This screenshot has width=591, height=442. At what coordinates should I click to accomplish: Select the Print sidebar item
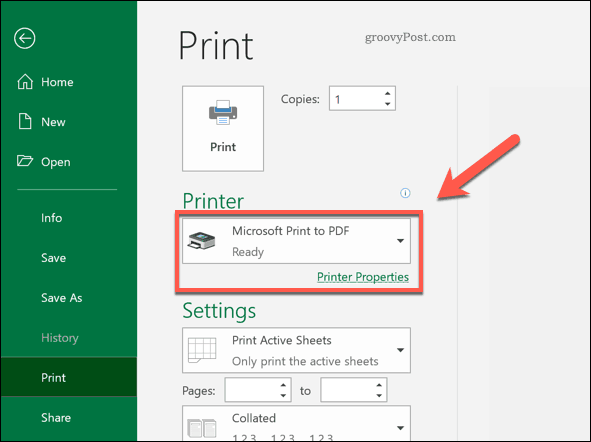[69, 377]
